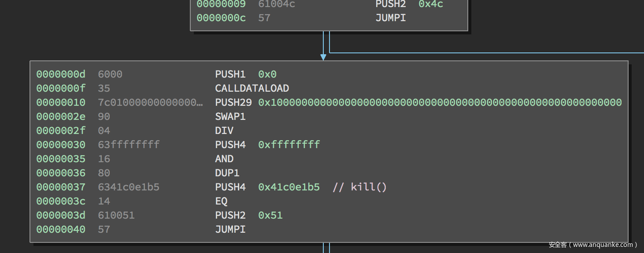
Task: Select the CALLDATALOAD instruction mnemonic
Action: coord(252,88)
